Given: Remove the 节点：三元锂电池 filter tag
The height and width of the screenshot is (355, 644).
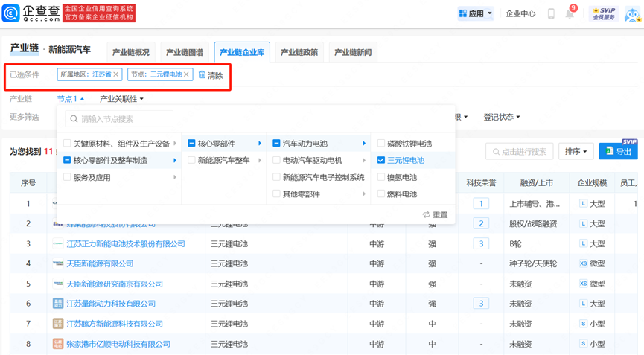Looking at the screenshot, I should 186,74.
